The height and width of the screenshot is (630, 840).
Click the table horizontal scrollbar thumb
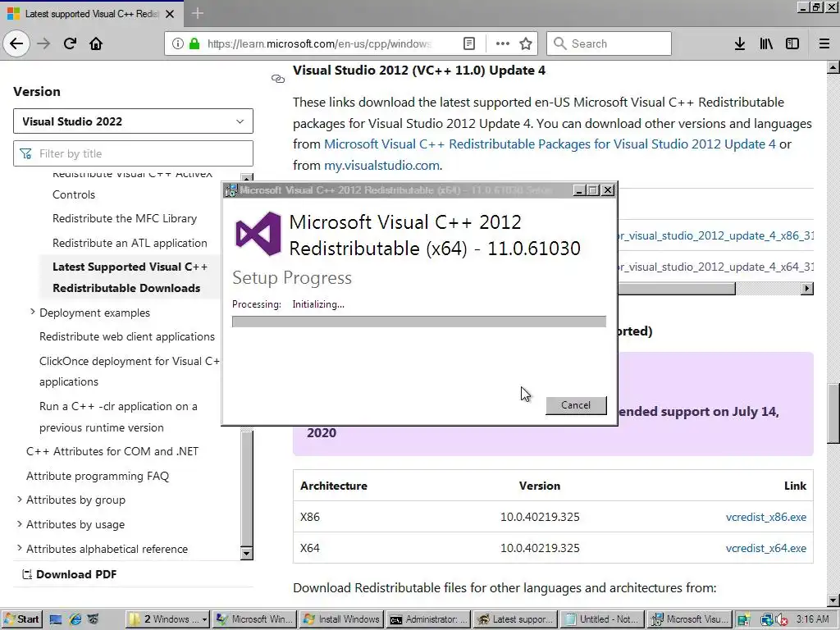point(676,289)
